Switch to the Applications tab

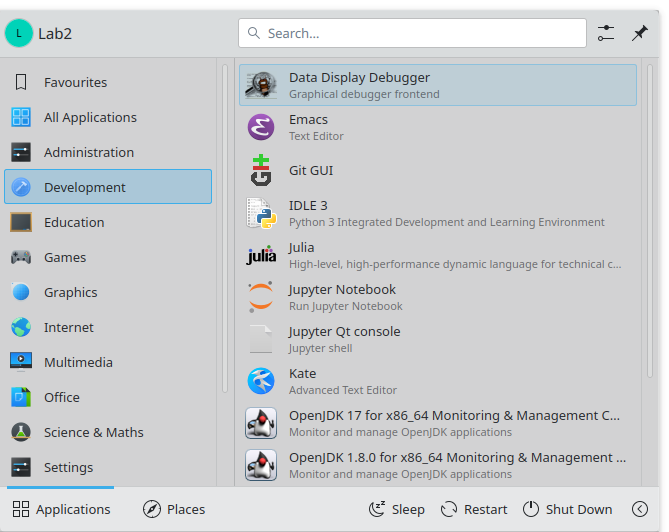[x=62, y=509]
